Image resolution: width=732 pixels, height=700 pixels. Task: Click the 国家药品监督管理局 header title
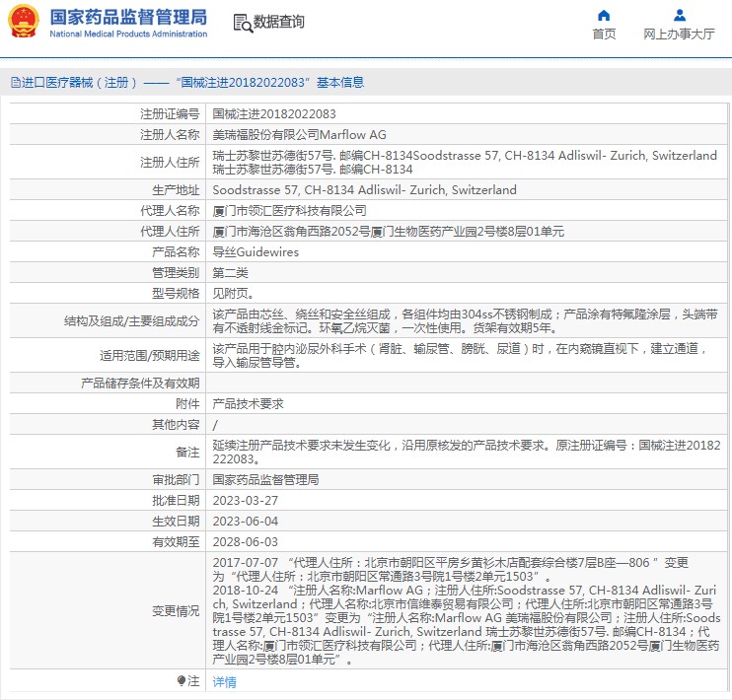(x=128, y=18)
